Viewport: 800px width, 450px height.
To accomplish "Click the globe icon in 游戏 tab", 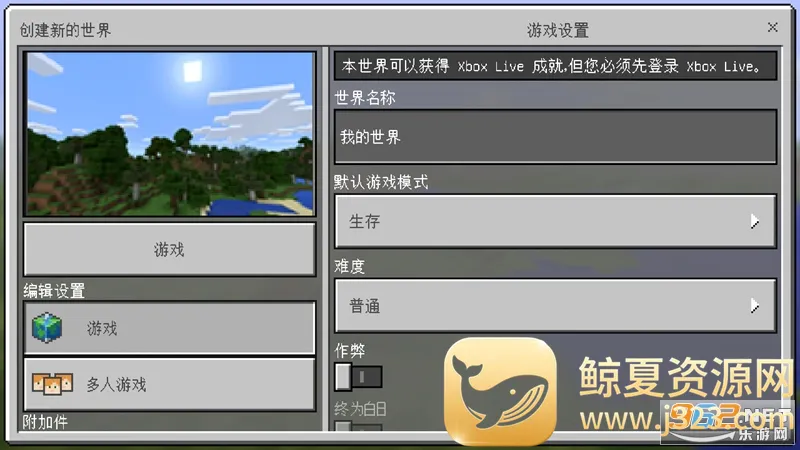I will (48, 328).
